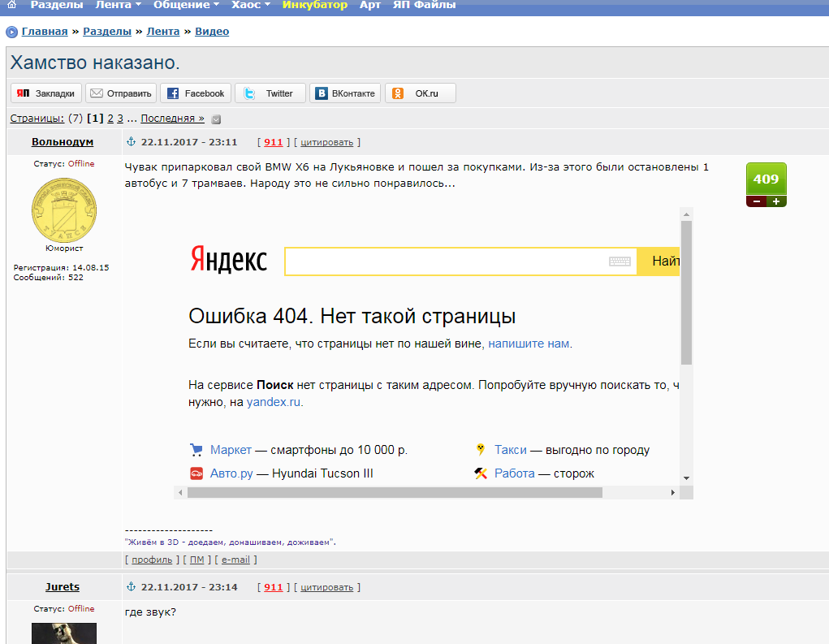Quote Jurets's post with цитировать
This screenshot has width=829, height=644.
pyautogui.click(x=326, y=587)
